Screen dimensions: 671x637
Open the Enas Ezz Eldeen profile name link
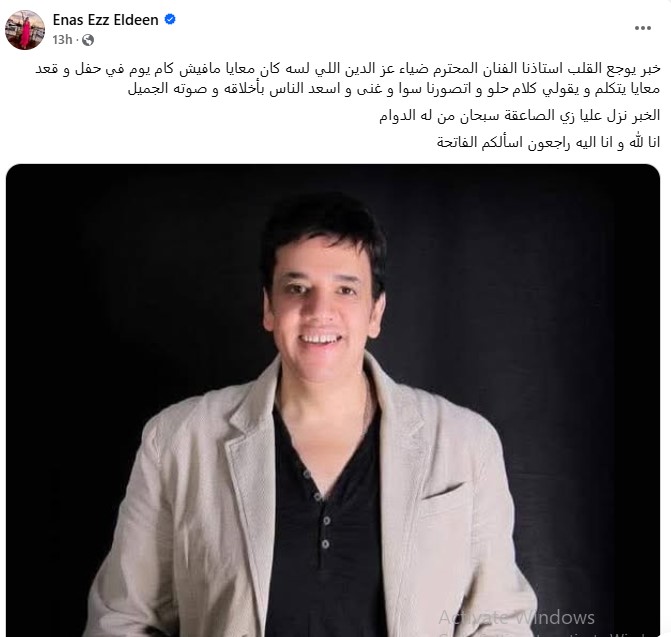pyautogui.click(x=105, y=20)
